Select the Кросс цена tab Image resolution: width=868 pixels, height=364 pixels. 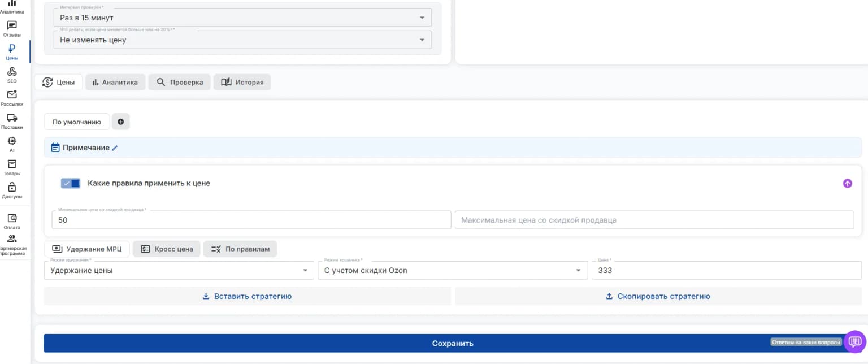point(167,249)
